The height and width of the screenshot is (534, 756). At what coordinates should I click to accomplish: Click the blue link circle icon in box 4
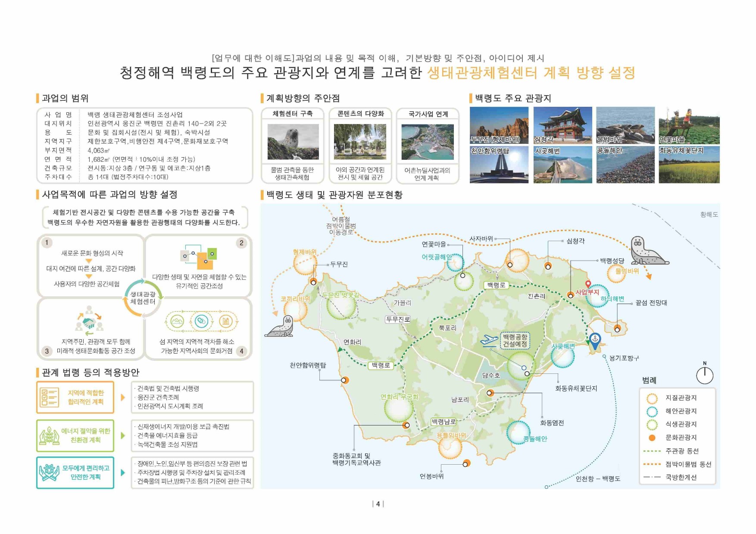(201, 321)
